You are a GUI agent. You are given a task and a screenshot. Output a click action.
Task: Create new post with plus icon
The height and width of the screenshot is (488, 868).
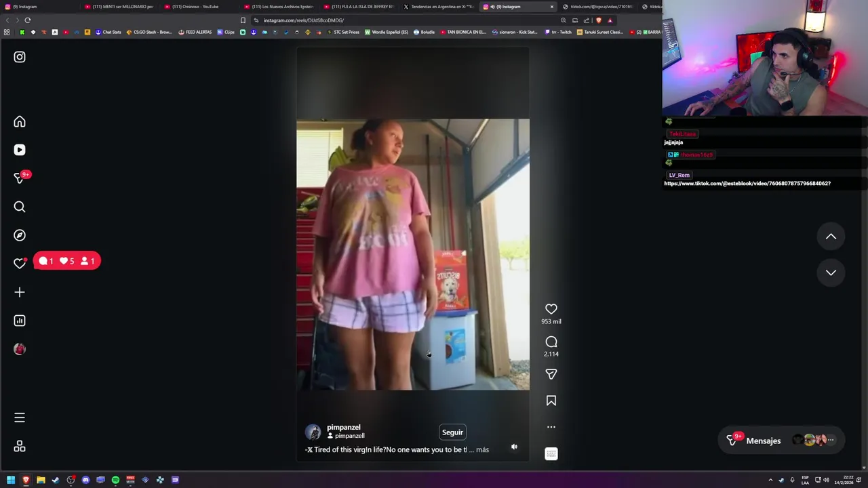pos(20,292)
